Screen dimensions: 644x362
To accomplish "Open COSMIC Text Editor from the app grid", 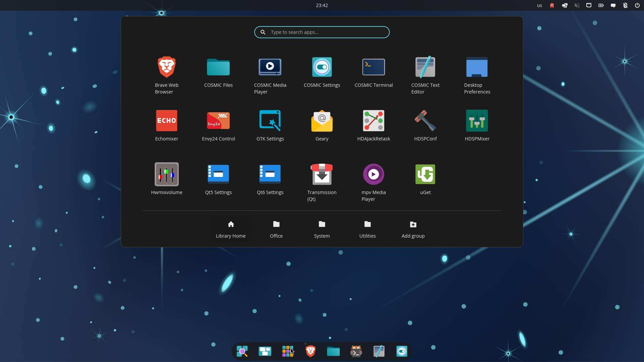I will tap(425, 75).
